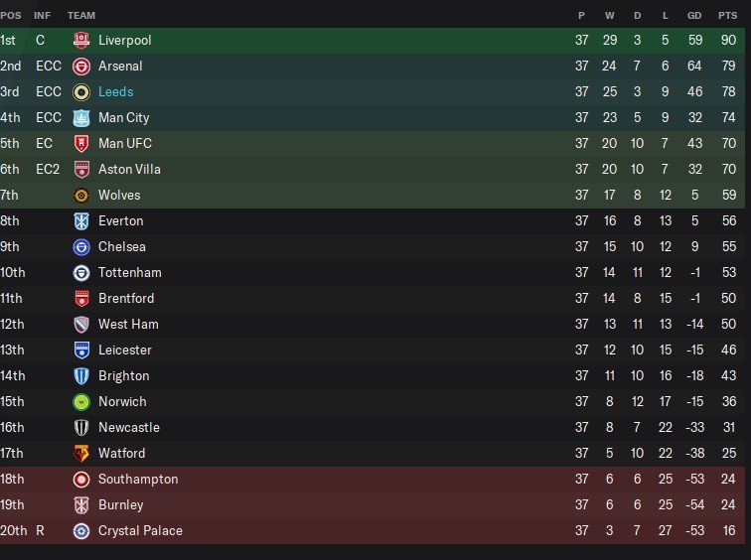Click the Leeds club badge icon
751x560 pixels.
[x=81, y=92]
